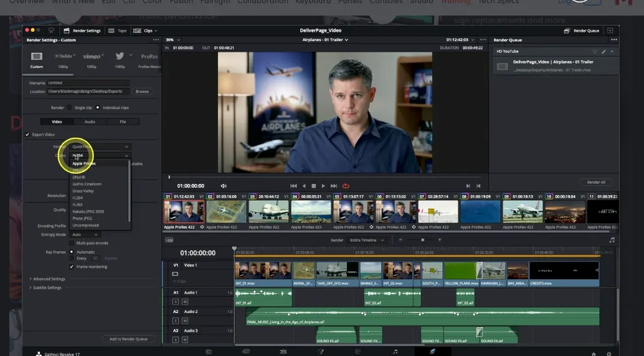Select the Single clip render option
Viewport: 644px width, 356px height.
(70, 107)
